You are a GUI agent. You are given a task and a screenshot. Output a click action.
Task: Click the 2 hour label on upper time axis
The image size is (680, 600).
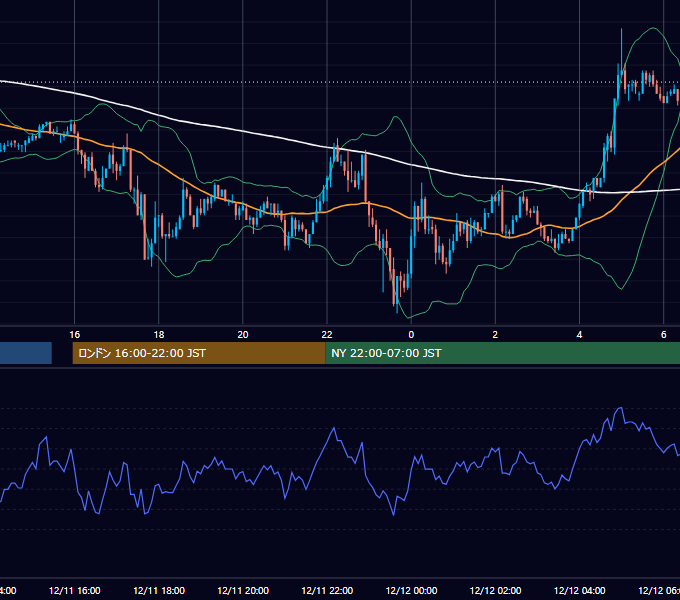[x=495, y=334]
